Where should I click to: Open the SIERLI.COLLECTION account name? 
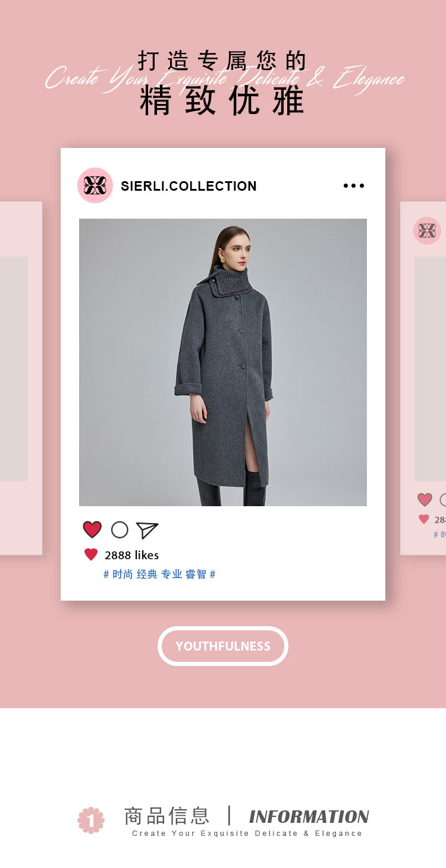click(189, 186)
